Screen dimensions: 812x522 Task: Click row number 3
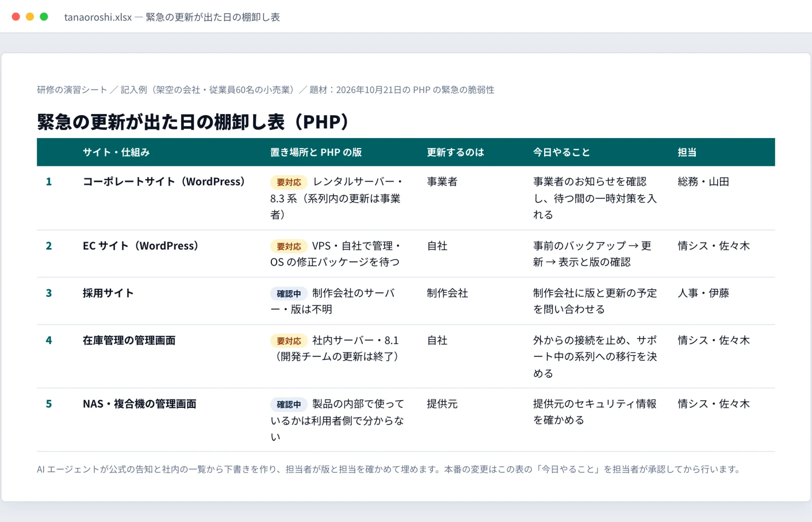[49, 293]
